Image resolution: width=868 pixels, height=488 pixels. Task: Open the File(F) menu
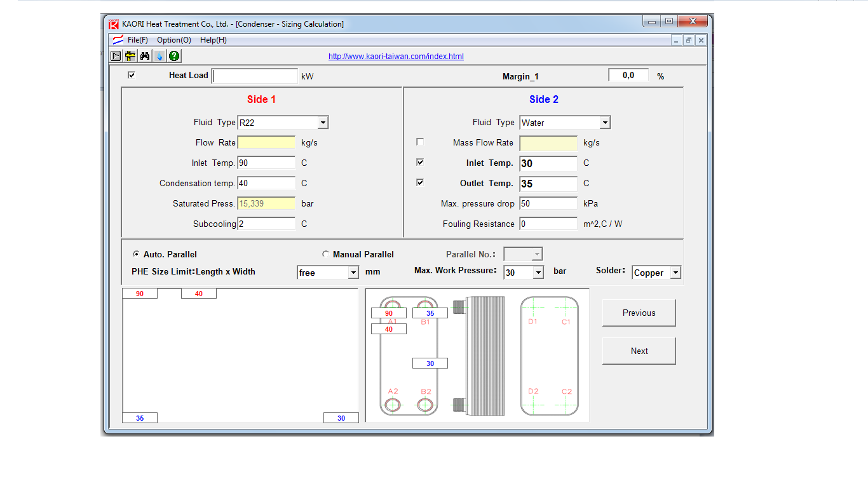(x=137, y=40)
